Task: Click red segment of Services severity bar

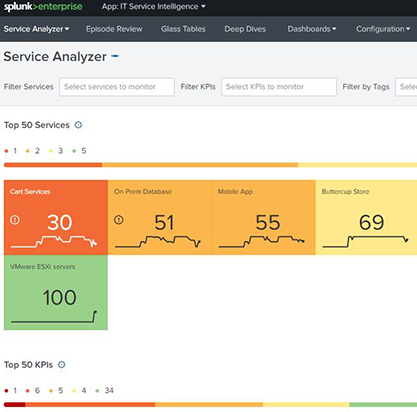Action: (x=53, y=165)
